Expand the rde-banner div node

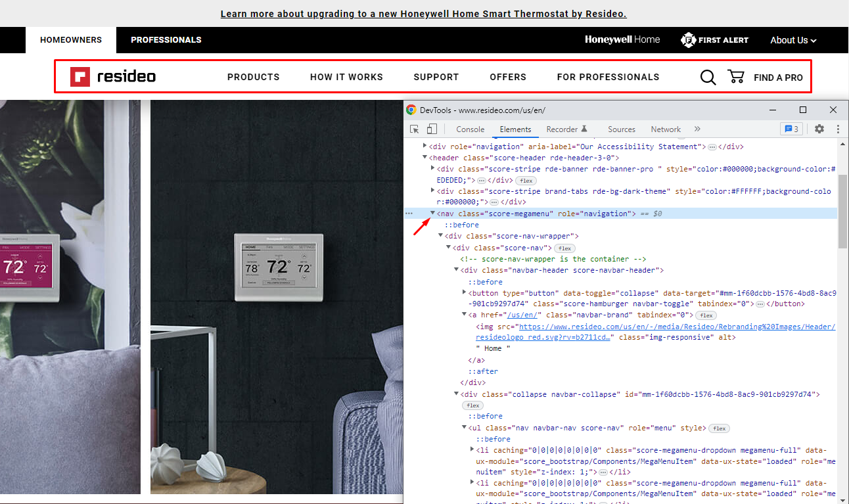pos(432,169)
